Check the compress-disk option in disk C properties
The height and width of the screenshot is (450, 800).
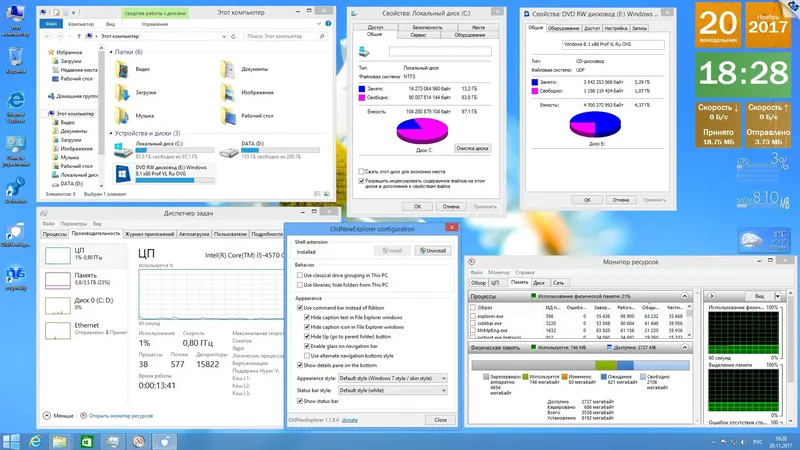[361, 171]
